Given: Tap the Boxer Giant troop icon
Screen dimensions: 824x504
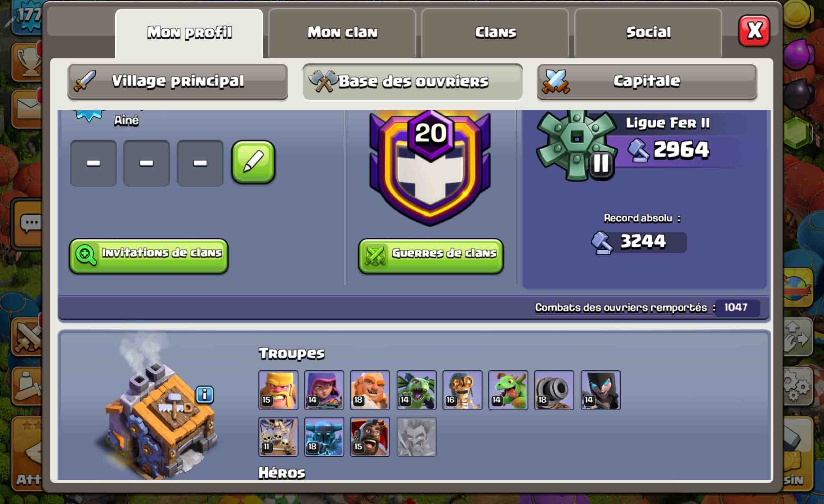Looking at the screenshot, I should pos(370,390).
